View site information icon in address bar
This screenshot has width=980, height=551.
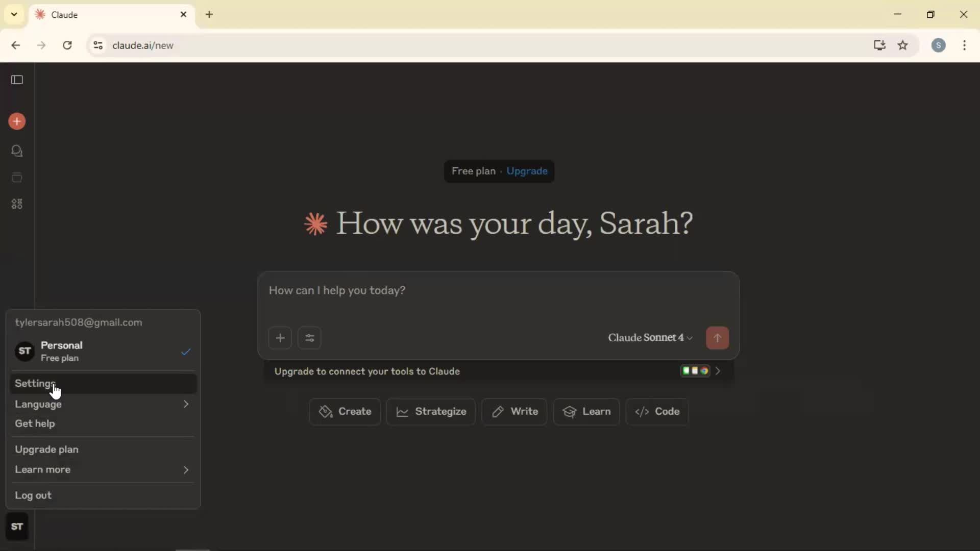pos(98,45)
